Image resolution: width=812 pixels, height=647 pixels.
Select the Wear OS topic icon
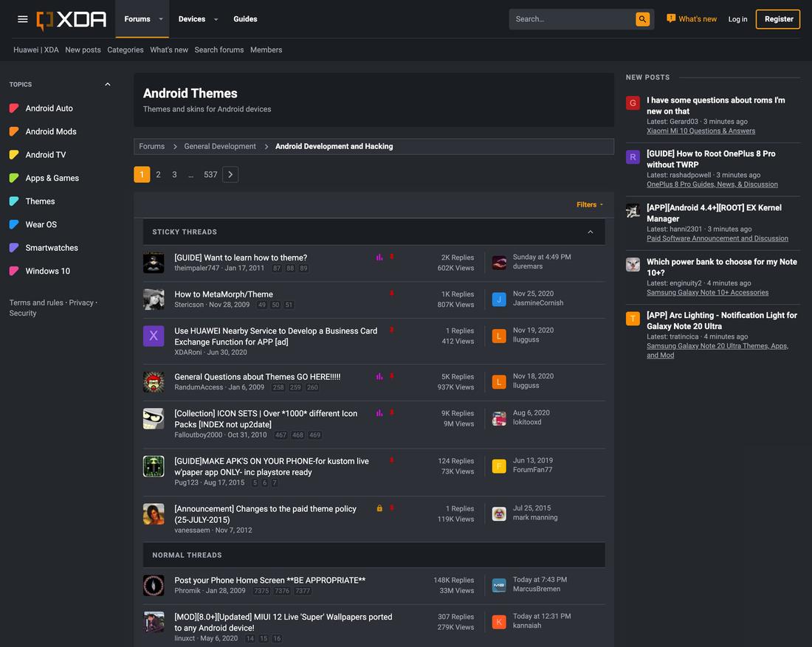[14, 225]
